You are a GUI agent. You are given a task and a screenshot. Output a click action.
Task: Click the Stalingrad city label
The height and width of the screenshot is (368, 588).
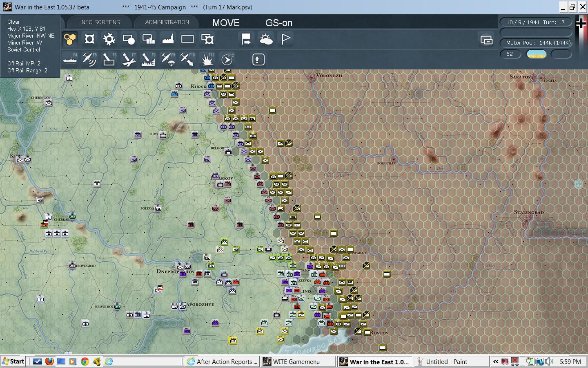pos(529,212)
